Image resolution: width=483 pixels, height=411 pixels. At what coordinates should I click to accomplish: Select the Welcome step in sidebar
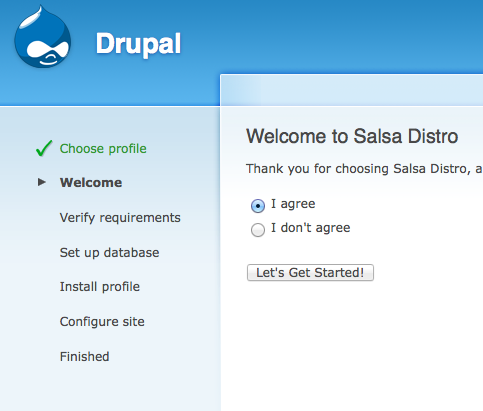point(91,183)
